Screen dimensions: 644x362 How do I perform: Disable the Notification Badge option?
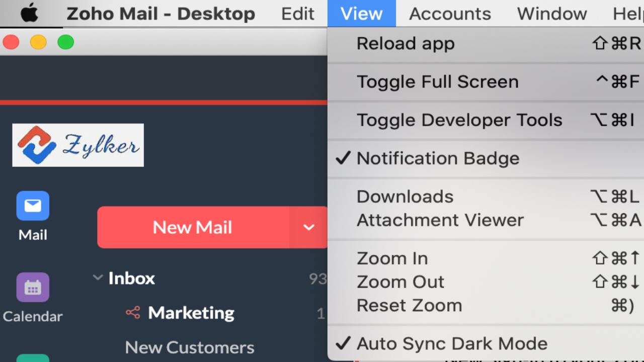[x=438, y=158]
